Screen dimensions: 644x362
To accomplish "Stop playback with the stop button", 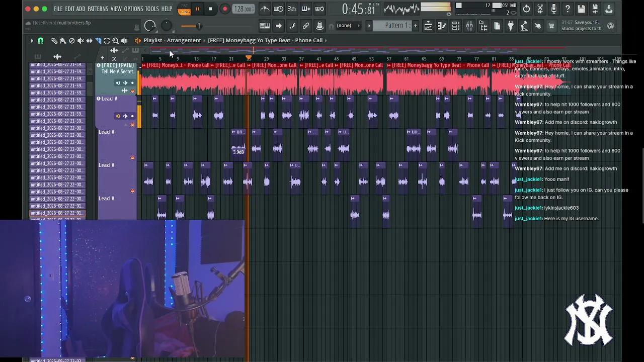I will (210, 9).
